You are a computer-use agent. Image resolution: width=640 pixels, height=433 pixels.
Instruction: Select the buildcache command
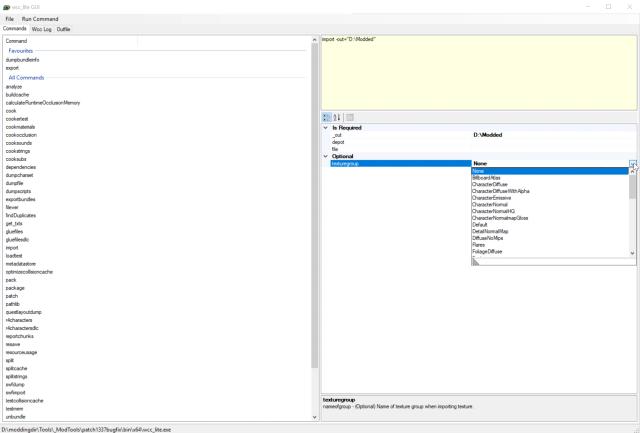[17, 95]
